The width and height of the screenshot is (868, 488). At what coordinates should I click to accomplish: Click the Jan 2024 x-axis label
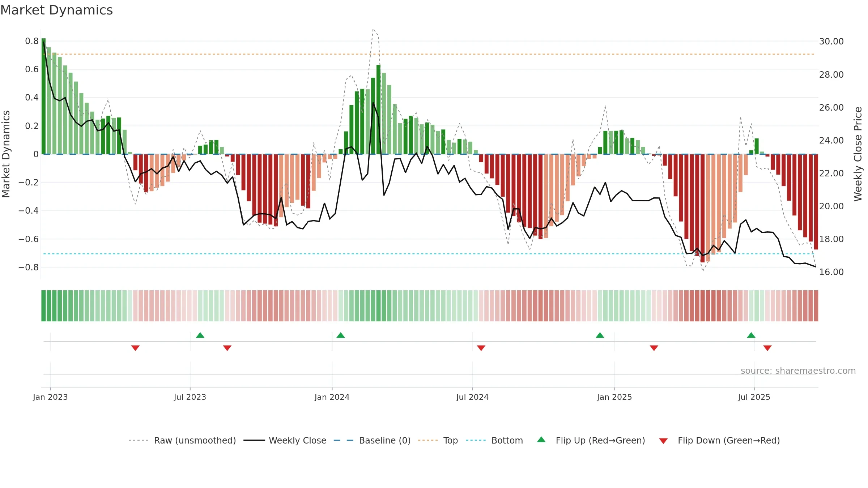tap(332, 397)
